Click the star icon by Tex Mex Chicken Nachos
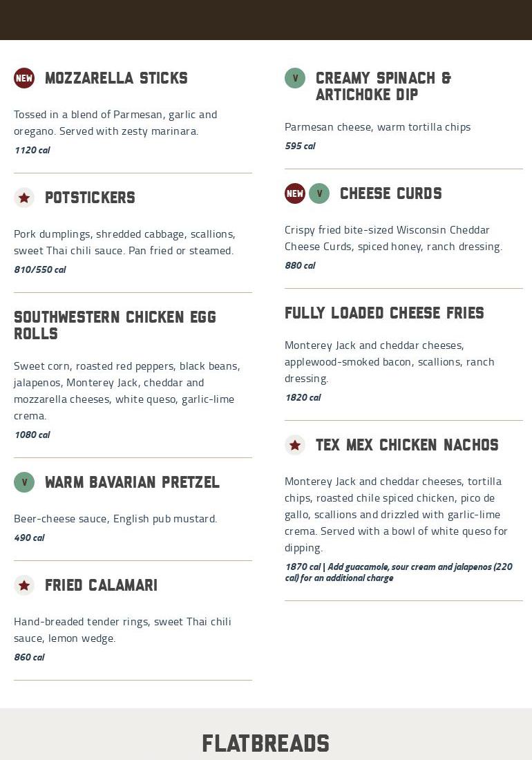This screenshot has width=532, height=760. click(x=295, y=445)
